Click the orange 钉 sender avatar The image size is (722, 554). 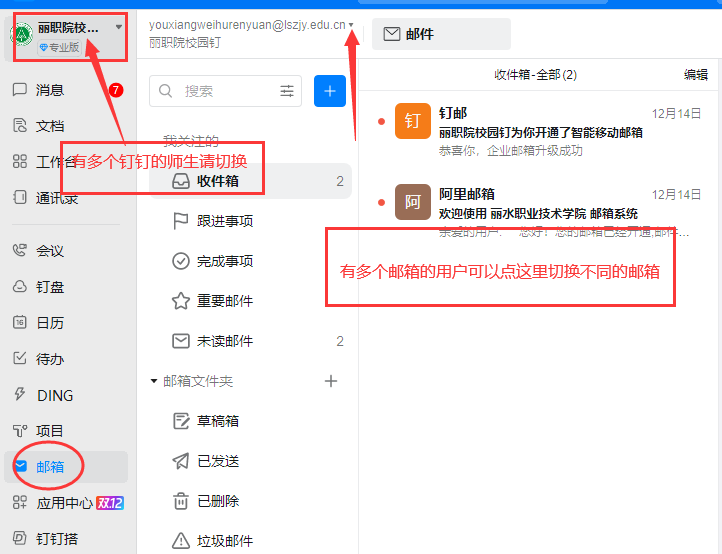pos(413,121)
